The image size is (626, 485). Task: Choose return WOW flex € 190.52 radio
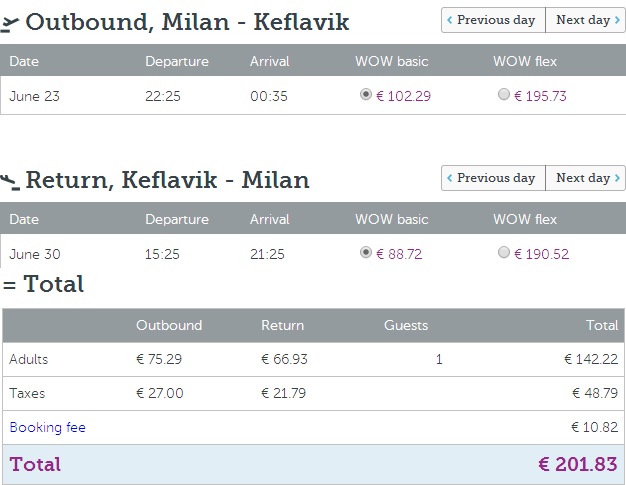503,253
